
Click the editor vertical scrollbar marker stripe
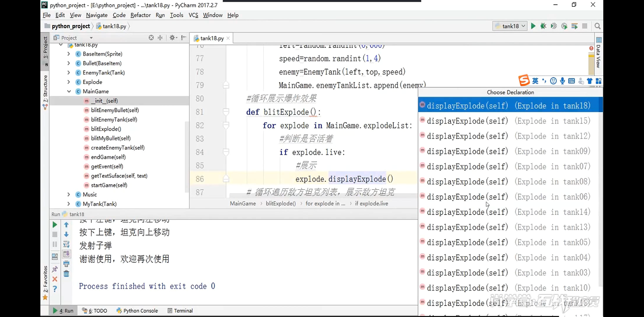(591, 64)
